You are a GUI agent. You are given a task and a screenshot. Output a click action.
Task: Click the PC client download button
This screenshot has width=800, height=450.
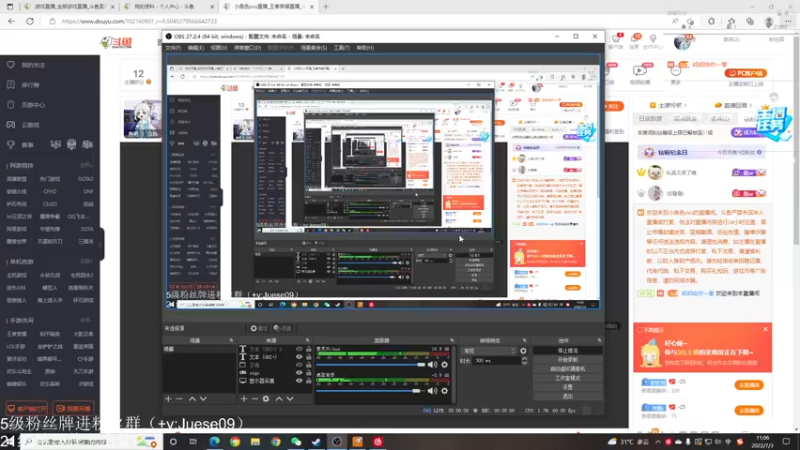[x=746, y=73]
